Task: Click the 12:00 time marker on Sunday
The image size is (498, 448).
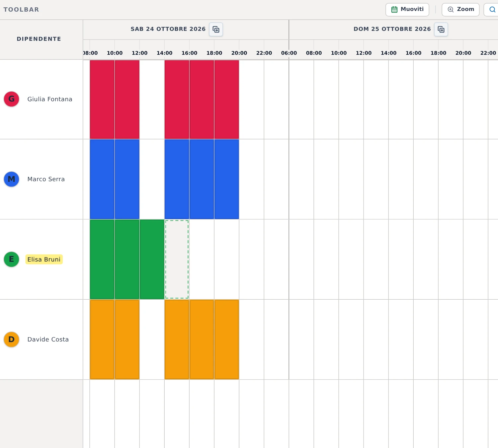Action: pos(364,53)
